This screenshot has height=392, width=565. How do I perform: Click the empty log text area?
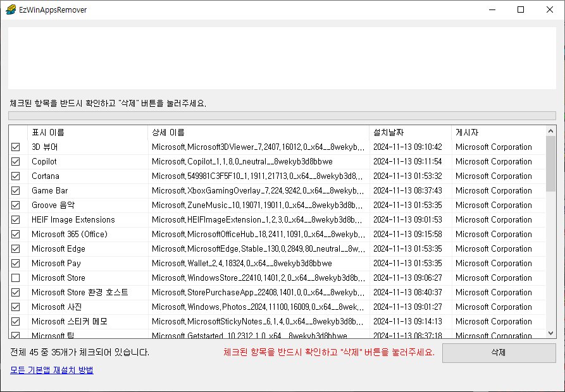click(x=282, y=58)
